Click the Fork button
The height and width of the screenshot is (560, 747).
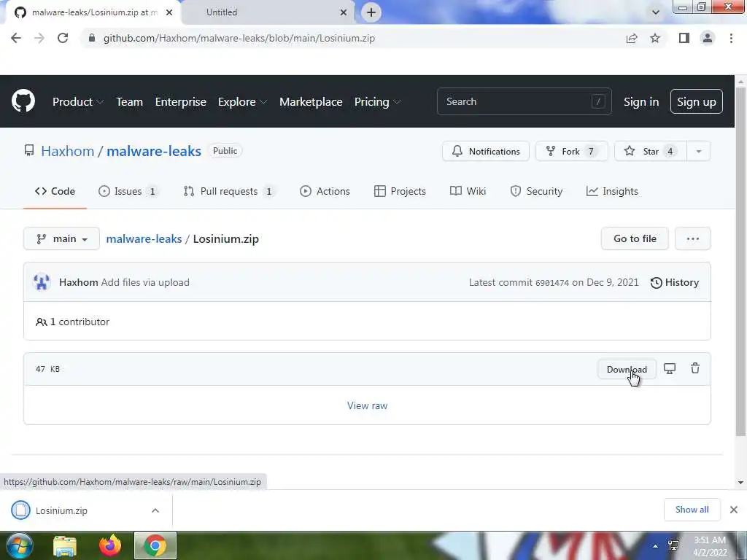(572, 152)
